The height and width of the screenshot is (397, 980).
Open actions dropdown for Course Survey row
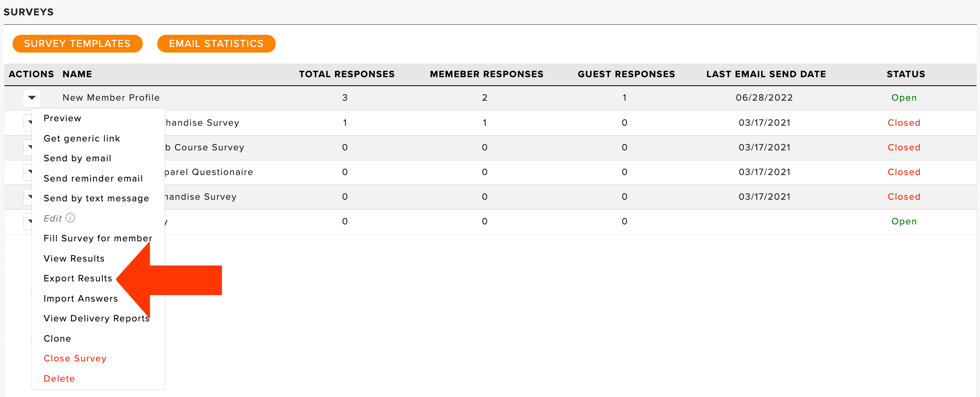[28, 148]
